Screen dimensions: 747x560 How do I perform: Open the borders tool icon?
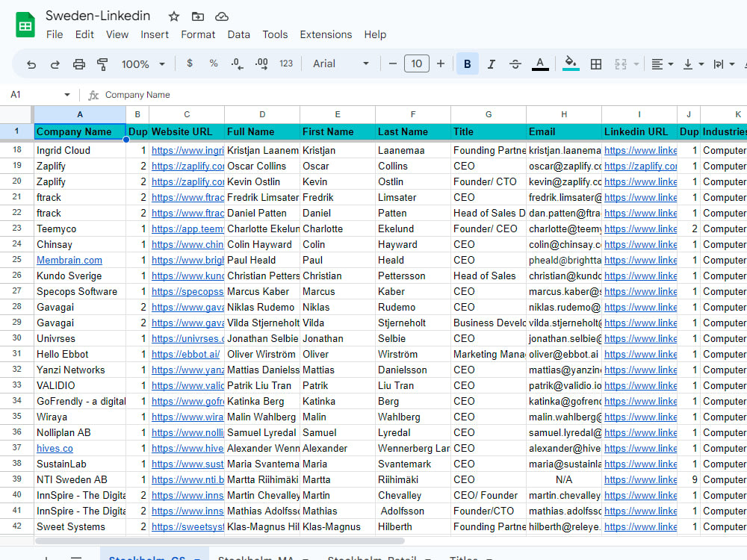[x=596, y=63]
